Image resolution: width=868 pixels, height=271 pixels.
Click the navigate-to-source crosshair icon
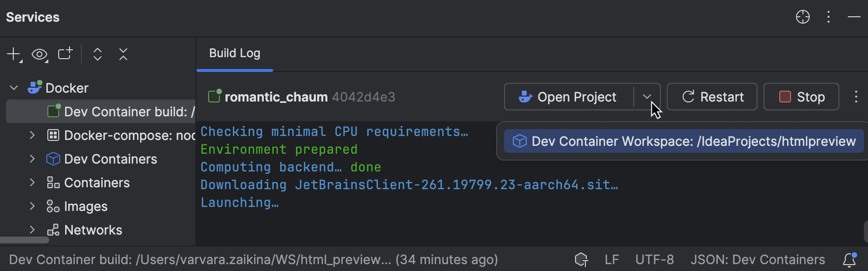(803, 17)
